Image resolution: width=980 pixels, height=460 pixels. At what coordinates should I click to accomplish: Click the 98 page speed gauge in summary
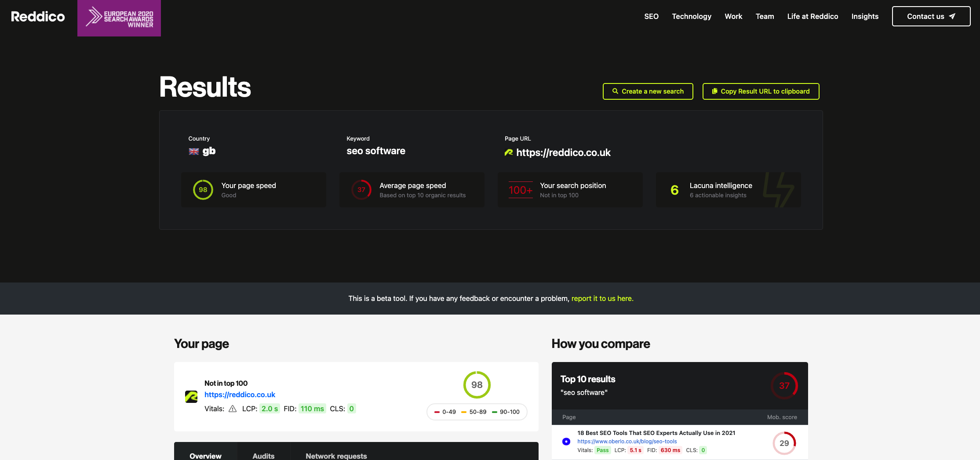tap(203, 190)
